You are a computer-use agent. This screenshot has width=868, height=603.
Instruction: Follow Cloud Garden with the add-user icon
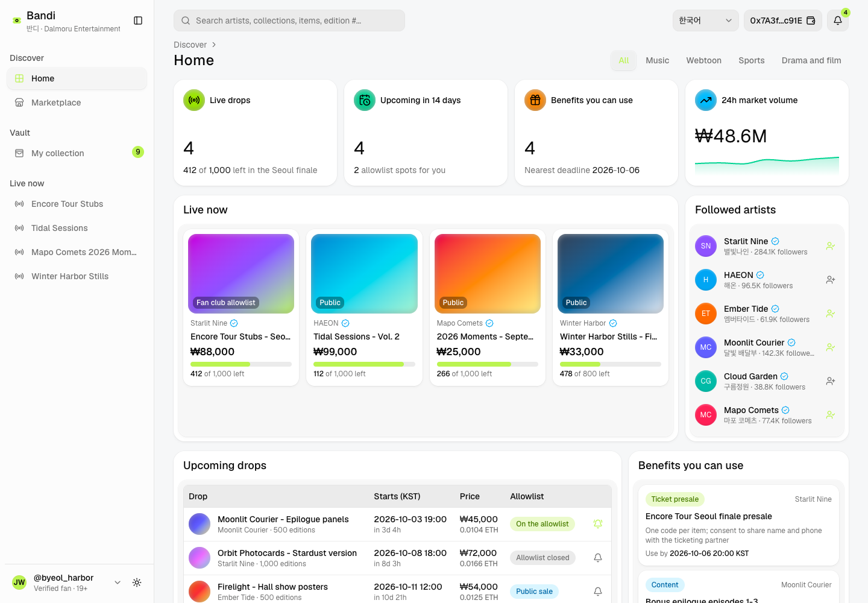coord(831,381)
